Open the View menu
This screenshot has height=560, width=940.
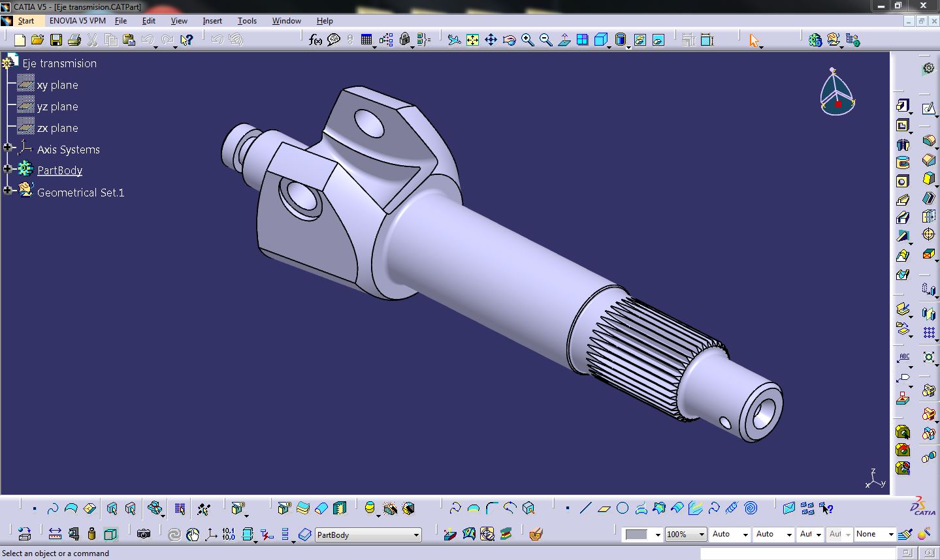[179, 21]
